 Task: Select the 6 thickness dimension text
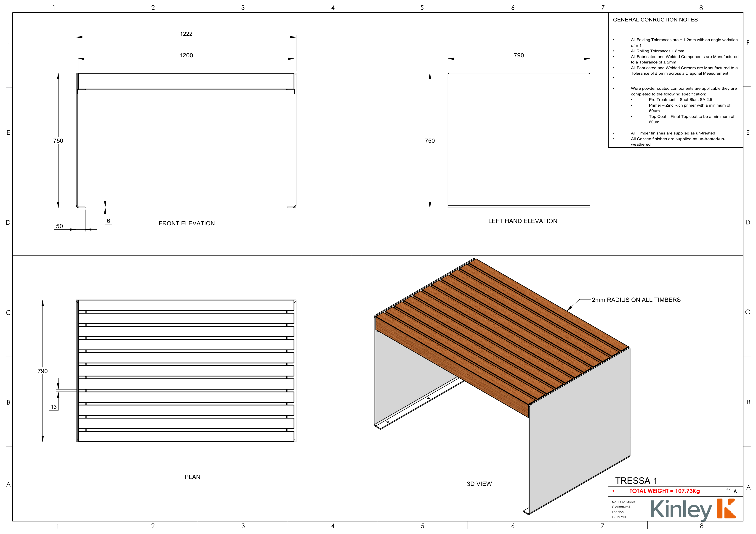click(x=108, y=221)
